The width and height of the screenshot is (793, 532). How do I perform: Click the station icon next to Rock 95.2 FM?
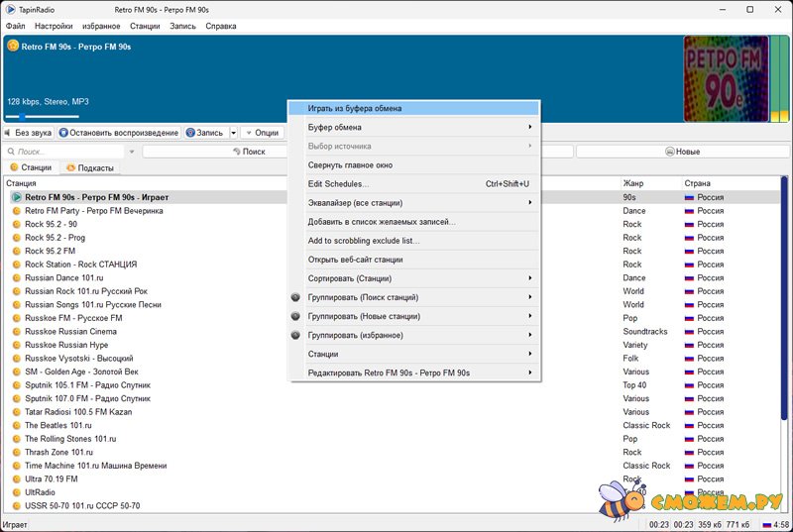(16, 252)
